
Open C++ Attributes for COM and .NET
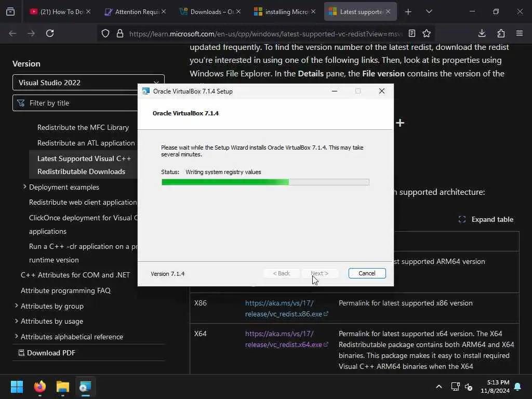(75, 275)
